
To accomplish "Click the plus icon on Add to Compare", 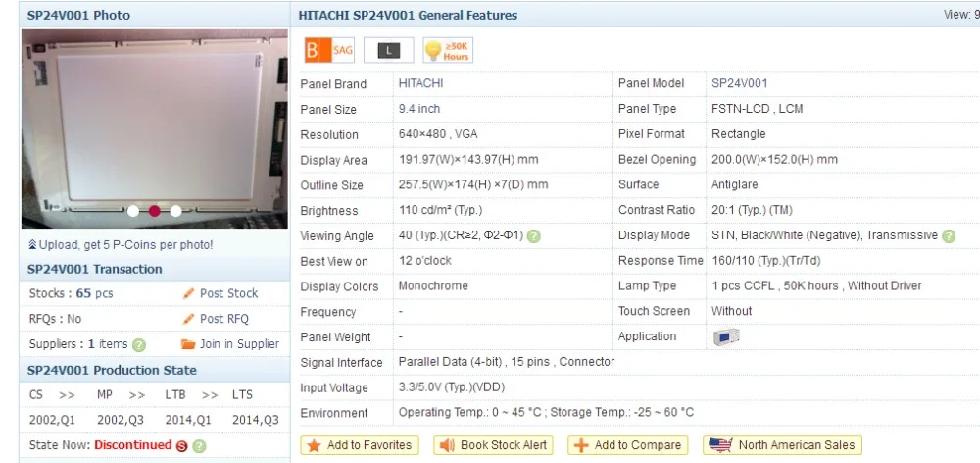I will point(580,445).
